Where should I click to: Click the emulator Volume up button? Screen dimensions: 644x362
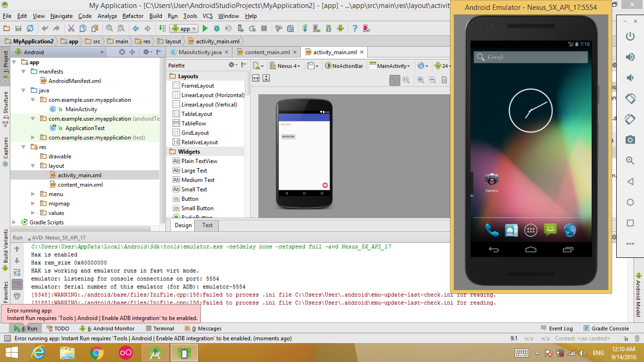click(630, 58)
